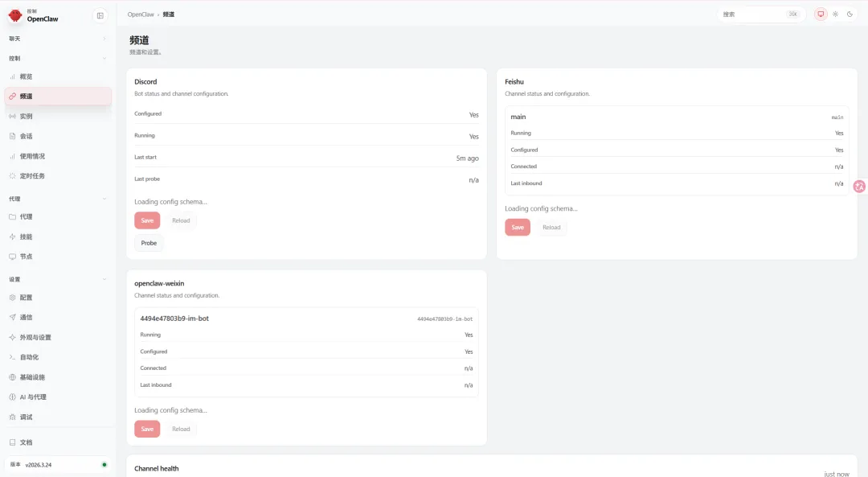
Task: Click Reload in the openclaw-weixin card
Action: point(181,429)
